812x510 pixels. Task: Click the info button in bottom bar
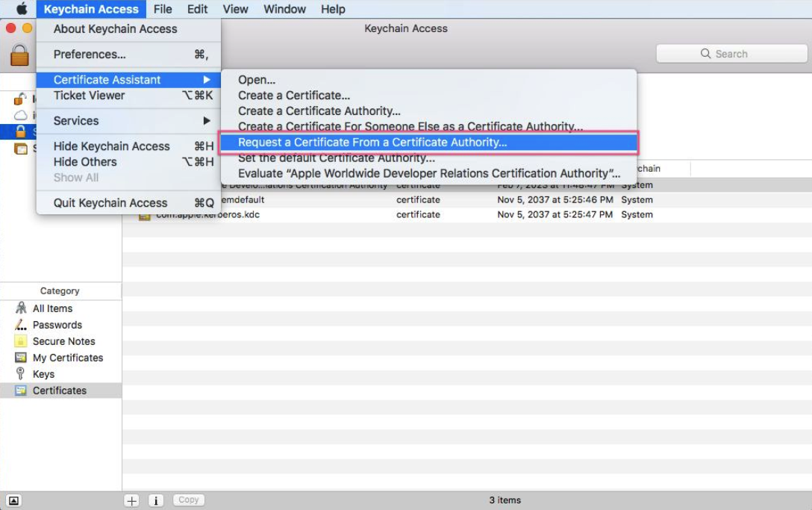click(156, 501)
